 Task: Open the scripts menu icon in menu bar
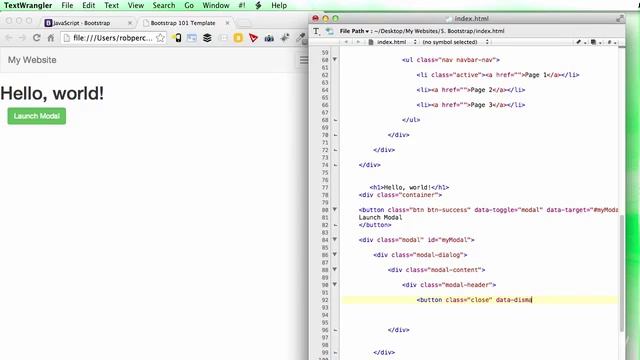258,5
